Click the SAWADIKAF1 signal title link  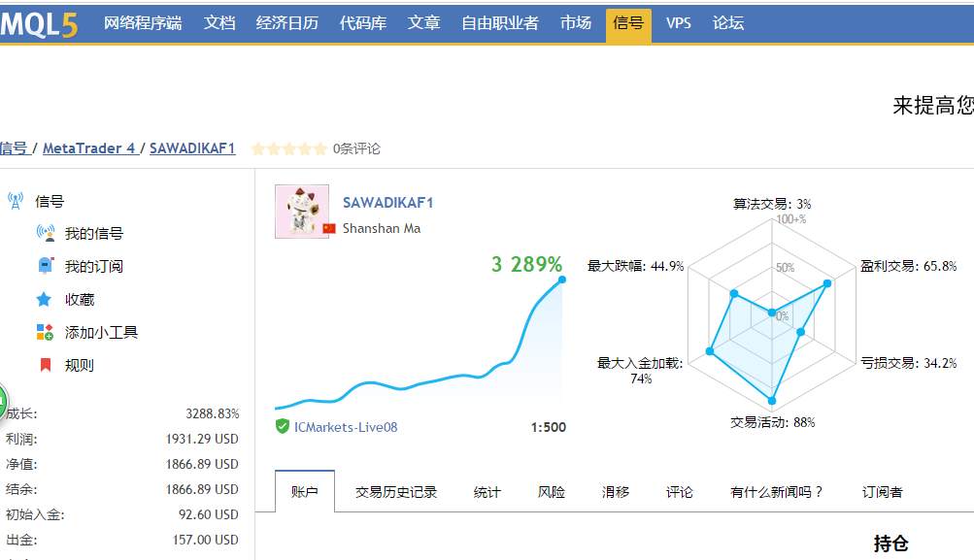[x=388, y=203]
